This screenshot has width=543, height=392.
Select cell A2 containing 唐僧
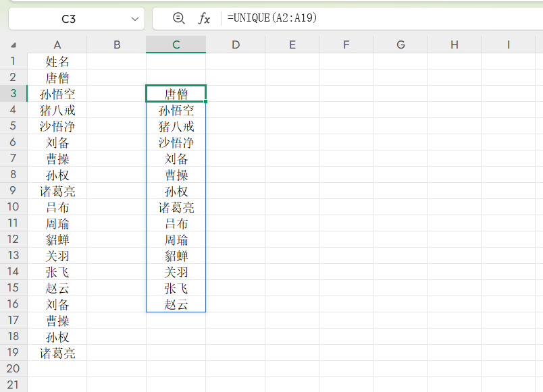tap(57, 77)
